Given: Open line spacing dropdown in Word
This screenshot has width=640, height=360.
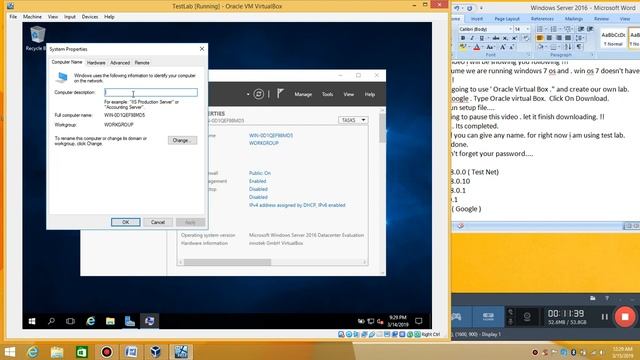Looking at the screenshot, I should click(x=580, y=38).
